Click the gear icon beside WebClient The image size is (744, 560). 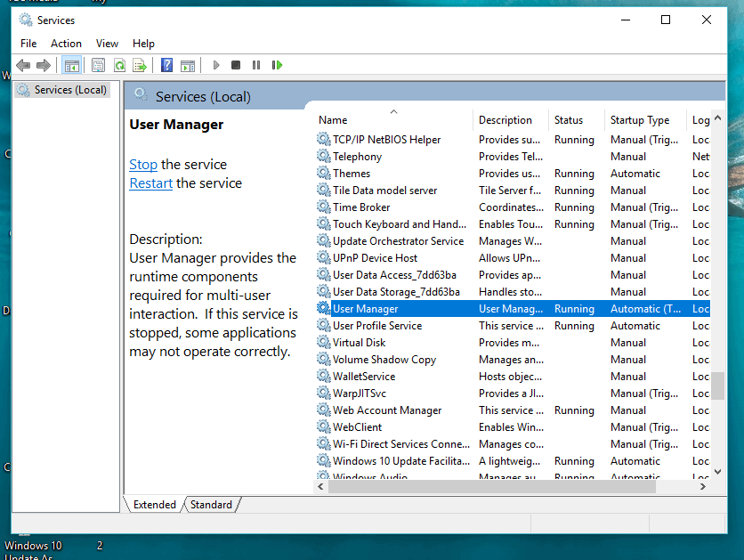[324, 426]
